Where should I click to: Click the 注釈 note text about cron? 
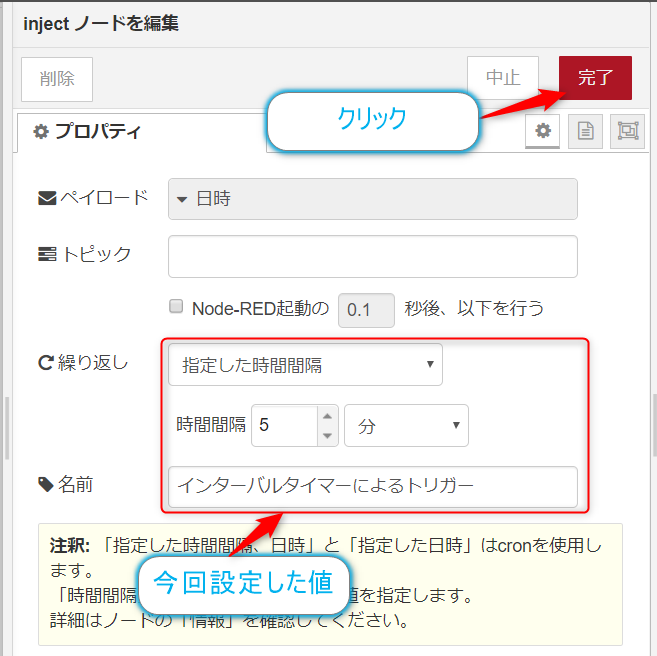(x=330, y=584)
